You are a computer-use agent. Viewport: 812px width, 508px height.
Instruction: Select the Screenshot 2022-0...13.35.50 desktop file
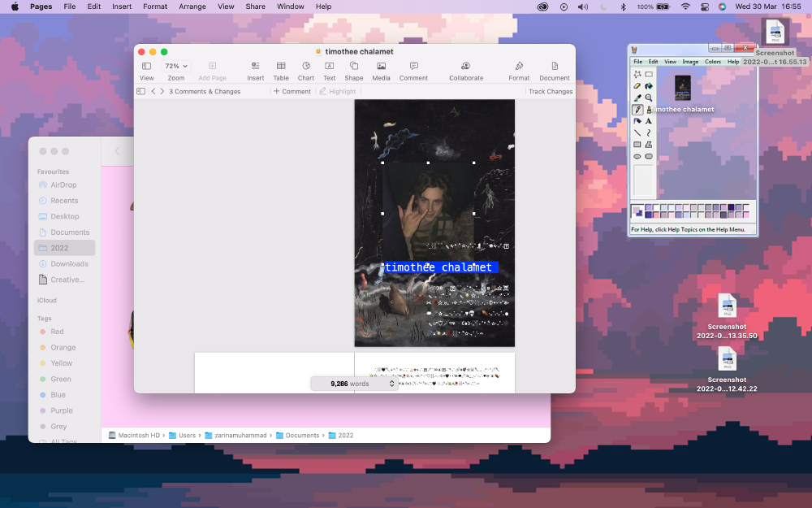[x=727, y=317]
